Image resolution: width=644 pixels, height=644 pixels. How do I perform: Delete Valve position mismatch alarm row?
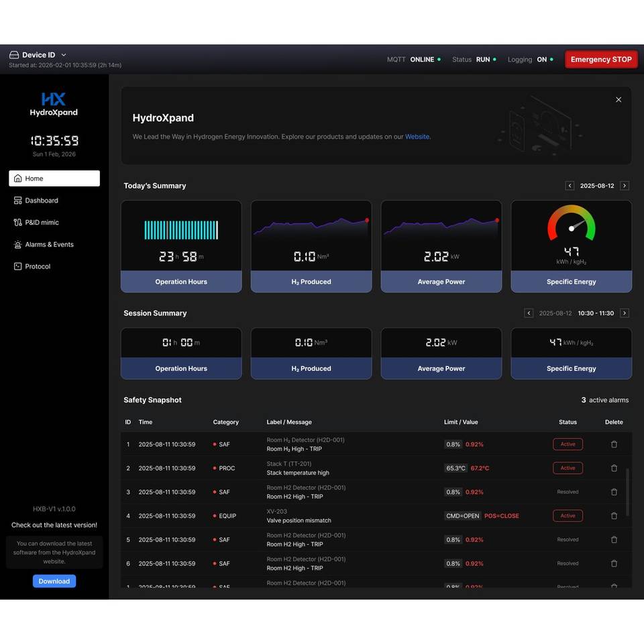(x=614, y=516)
